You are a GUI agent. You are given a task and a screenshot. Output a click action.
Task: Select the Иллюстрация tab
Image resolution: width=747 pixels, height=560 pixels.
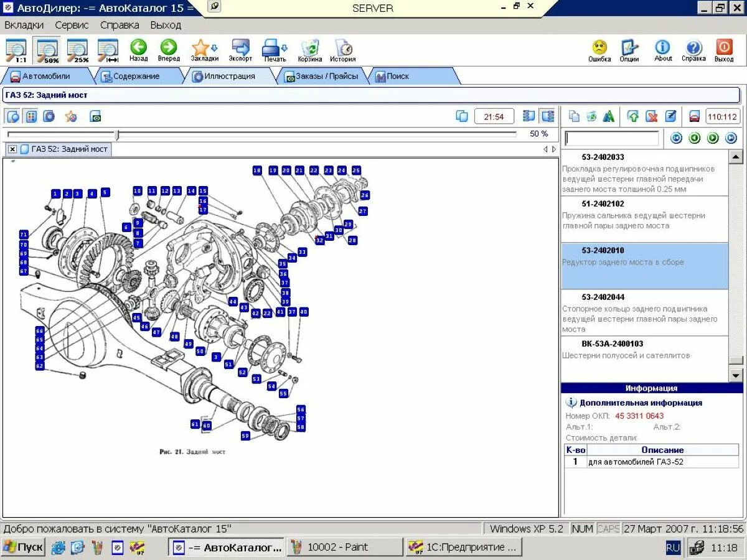(x=228, y=76)
